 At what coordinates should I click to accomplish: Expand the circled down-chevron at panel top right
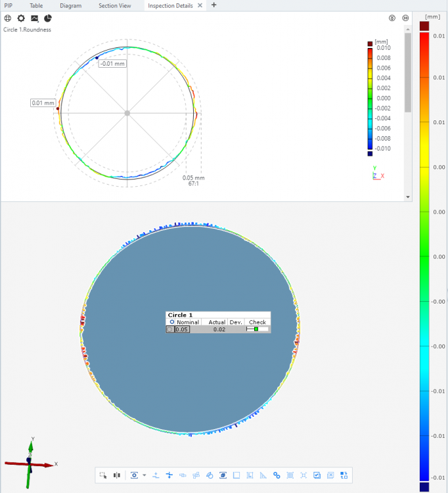pyautogui.click(x=392, y=18)
